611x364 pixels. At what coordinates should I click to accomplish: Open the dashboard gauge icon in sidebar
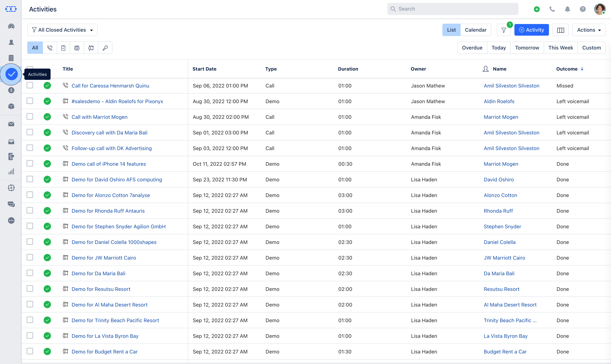(x=11, y=26)
